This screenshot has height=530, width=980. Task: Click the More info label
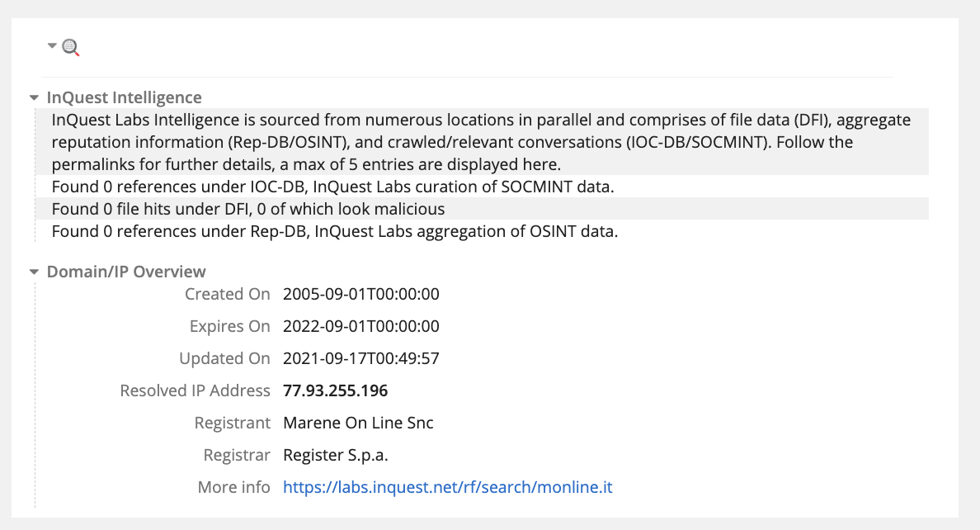pyautogui.click(x=233, y=487)
